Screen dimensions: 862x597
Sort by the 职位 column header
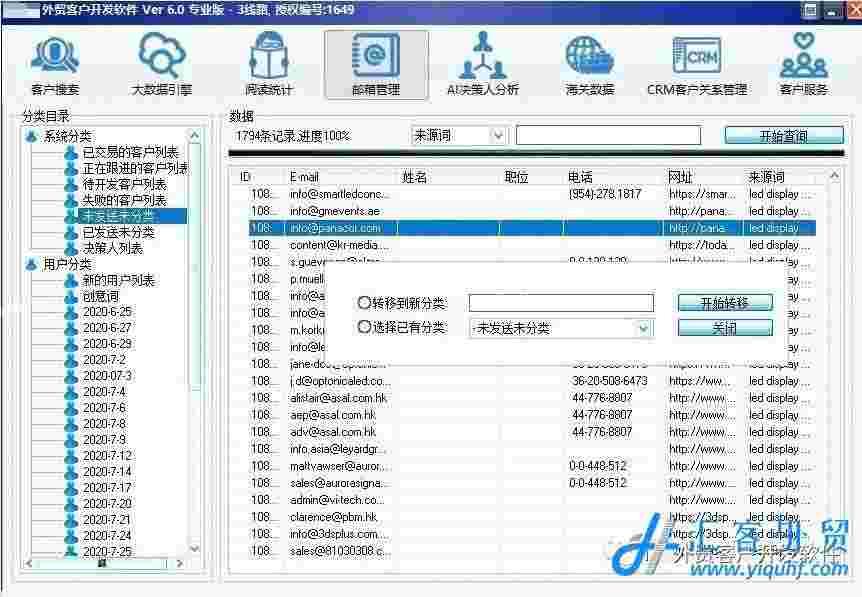516,177
